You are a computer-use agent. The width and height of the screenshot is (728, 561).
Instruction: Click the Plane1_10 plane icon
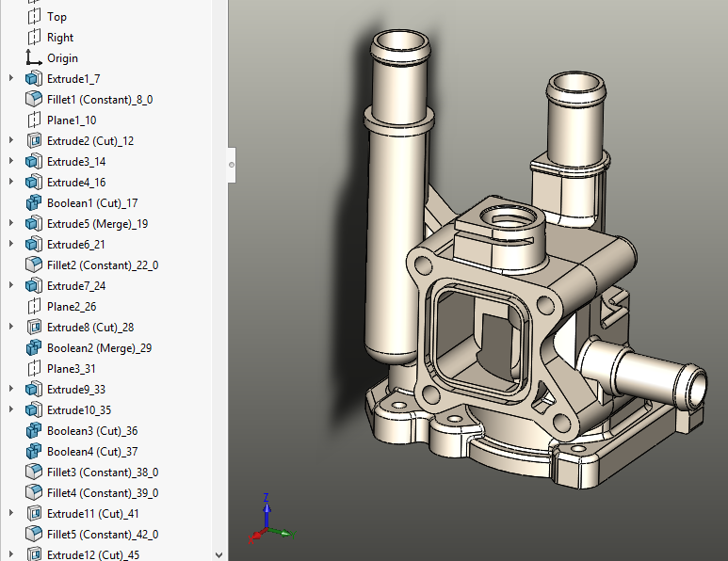point(34,120)
